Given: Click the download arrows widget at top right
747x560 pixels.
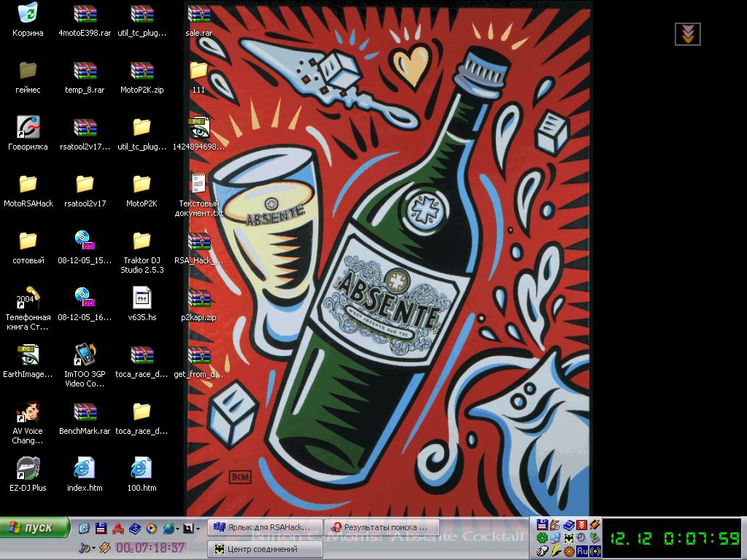Looking at the screenshot, I should point(687,34).
